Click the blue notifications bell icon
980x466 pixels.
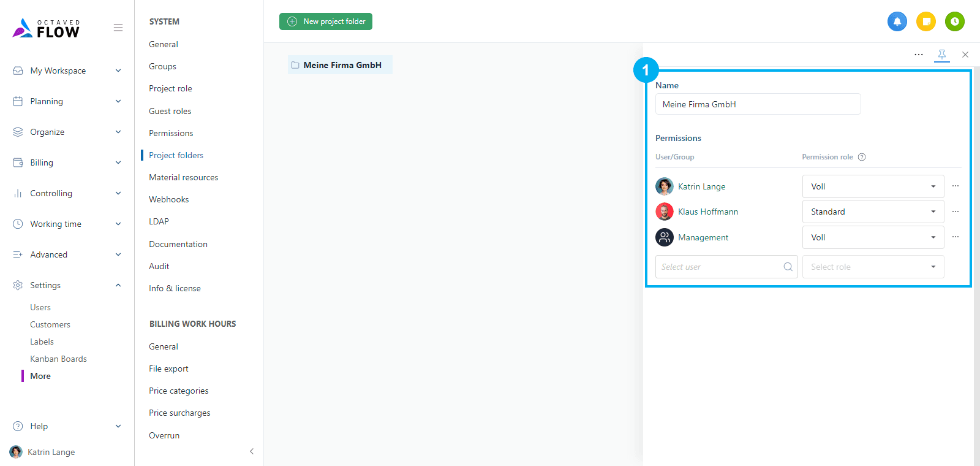897,21
